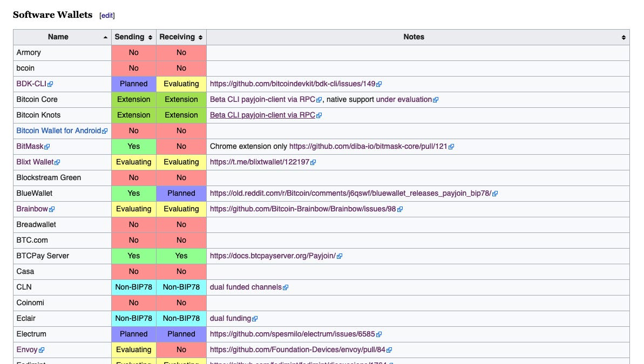Open the under evaluation link

[404, 99]
